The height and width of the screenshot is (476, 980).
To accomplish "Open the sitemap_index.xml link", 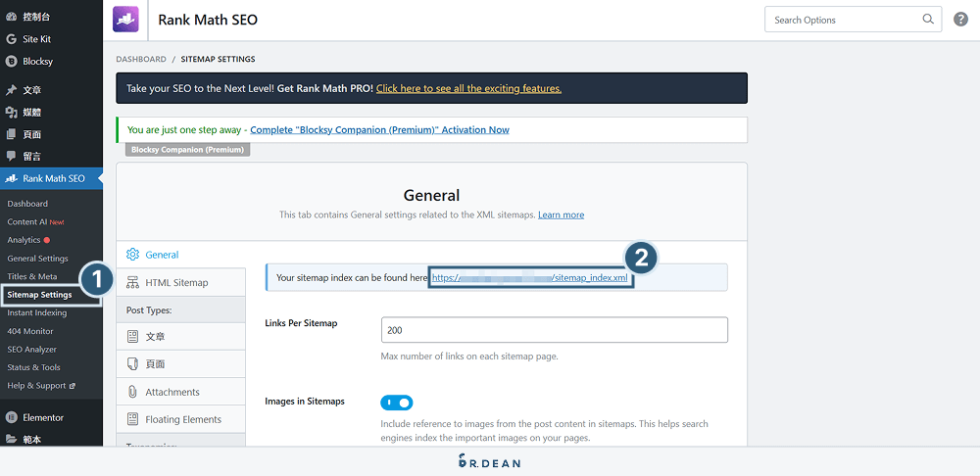I will pyautogui.click(x=530, y=278).
